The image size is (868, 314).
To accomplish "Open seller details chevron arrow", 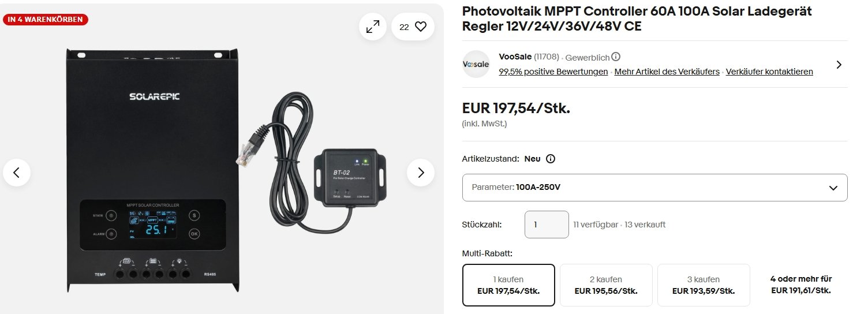I will click(x=839, y=64).
